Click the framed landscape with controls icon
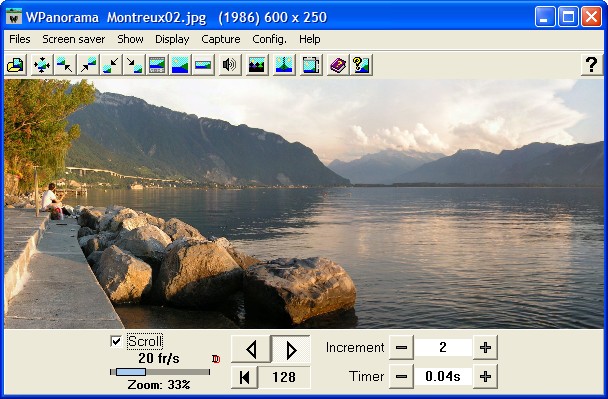 point(157,65)
